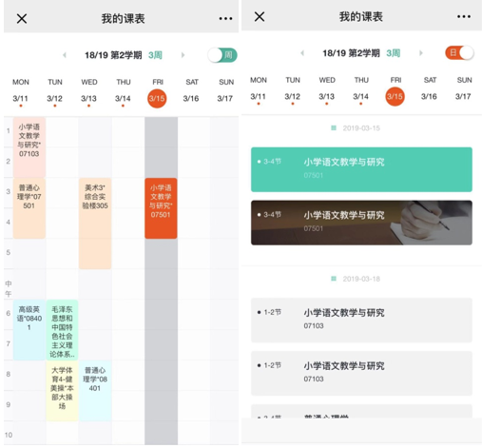This screenshot has height=448, width=482.
Task: Select the highlighted 3/15 date in left calendar
Action: coord(157,98)
